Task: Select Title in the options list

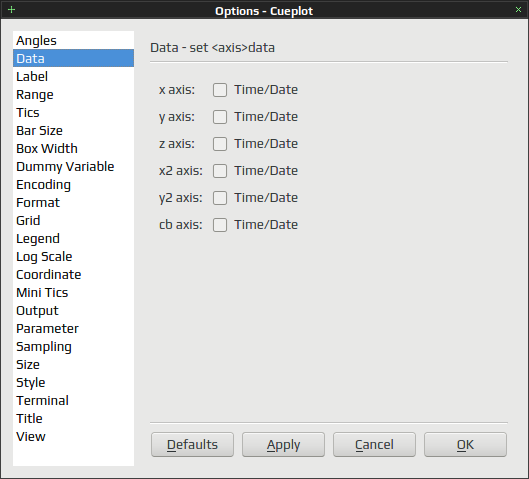Action: point(73,418)
